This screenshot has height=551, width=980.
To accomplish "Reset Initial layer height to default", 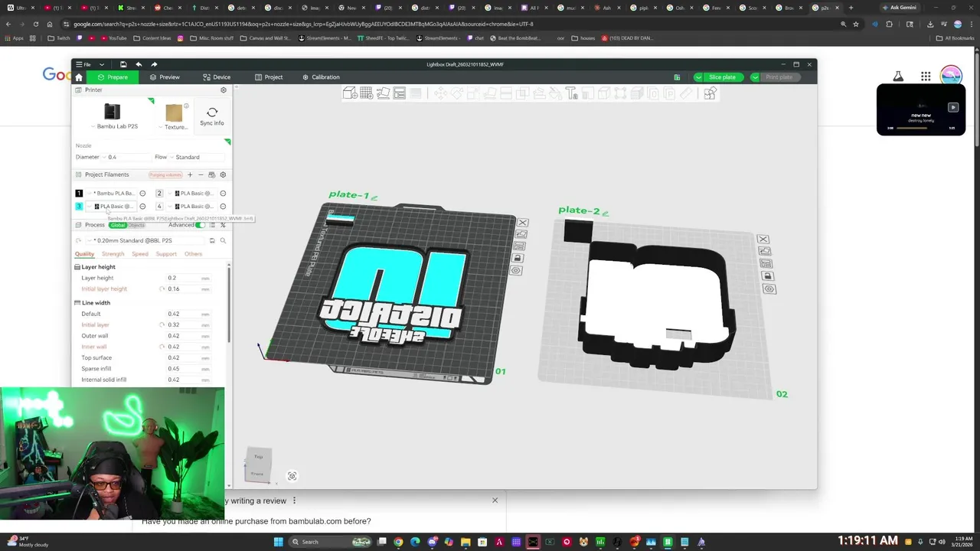I will pyautogui.click(x=162, y=289).
